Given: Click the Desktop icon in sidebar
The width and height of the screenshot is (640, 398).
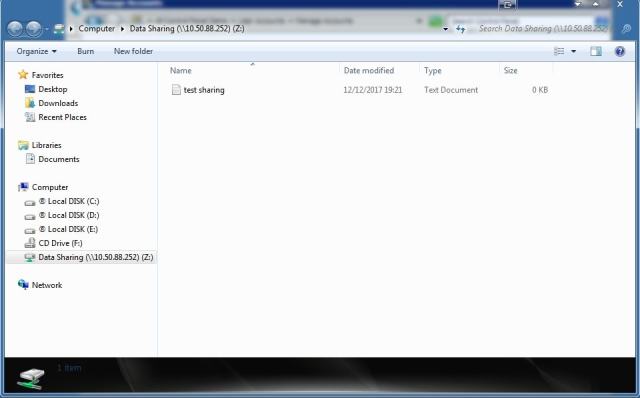Looking at the screenshot, I should click(30, 89).
